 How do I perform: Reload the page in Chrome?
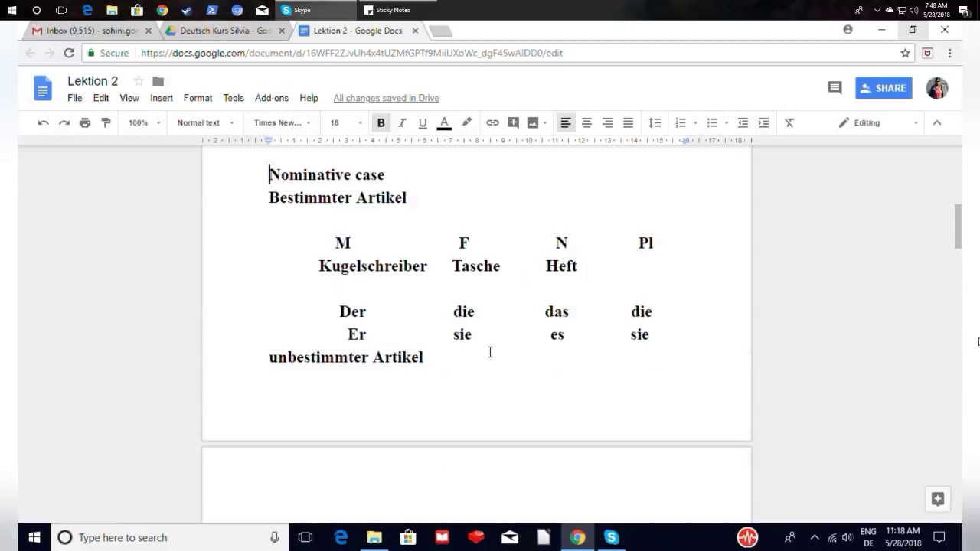[69, 53]
